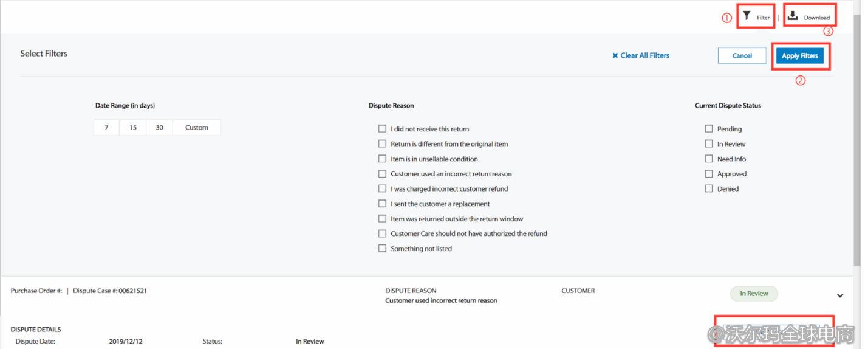This screenshot has width=868, height=349.
Task: Select the Approved status checkbox
Action: click(709, 174)
